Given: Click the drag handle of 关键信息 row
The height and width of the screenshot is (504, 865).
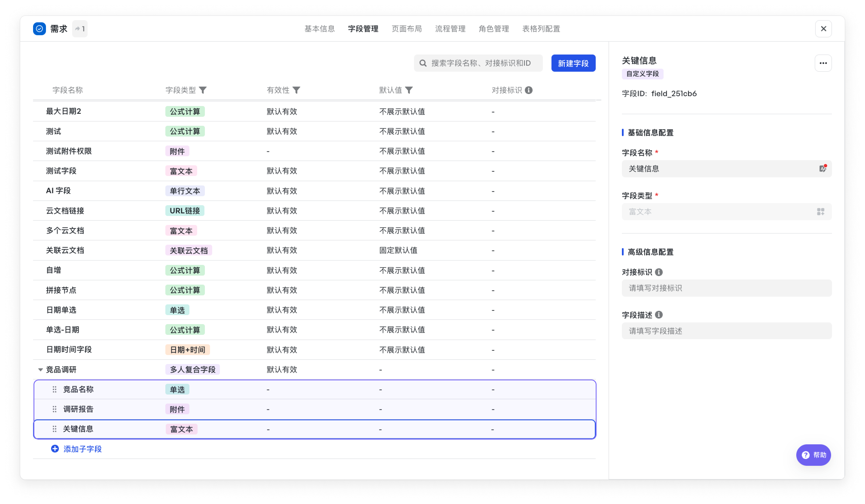Looking at the screenshot, I should point(55,429).
